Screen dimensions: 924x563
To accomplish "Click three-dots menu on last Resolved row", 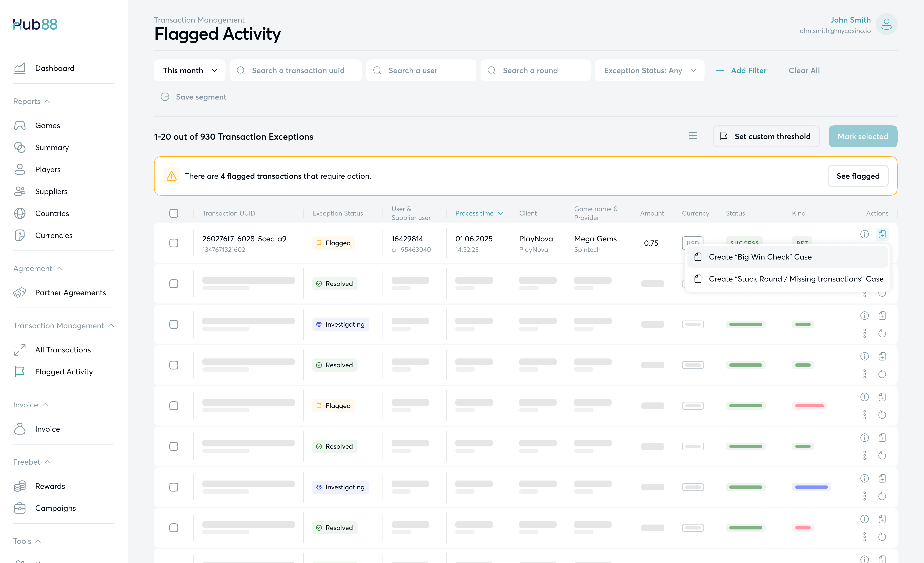I will [x=864, y=537].
